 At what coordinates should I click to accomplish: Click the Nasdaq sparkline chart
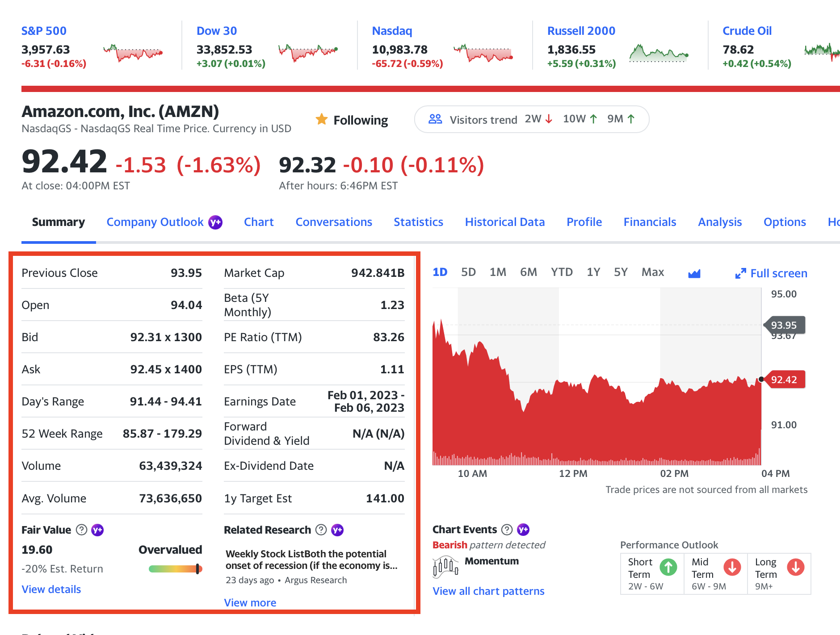click(x=483, y=53)
